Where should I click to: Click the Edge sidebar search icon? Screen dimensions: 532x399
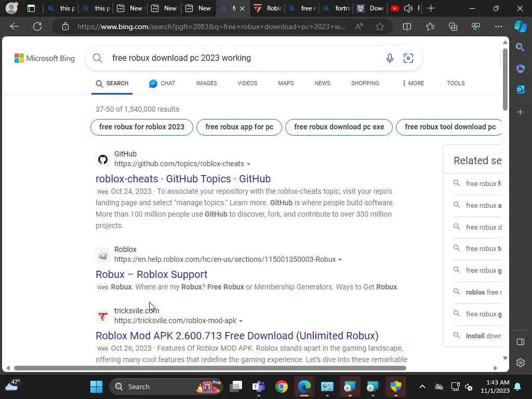520,47
